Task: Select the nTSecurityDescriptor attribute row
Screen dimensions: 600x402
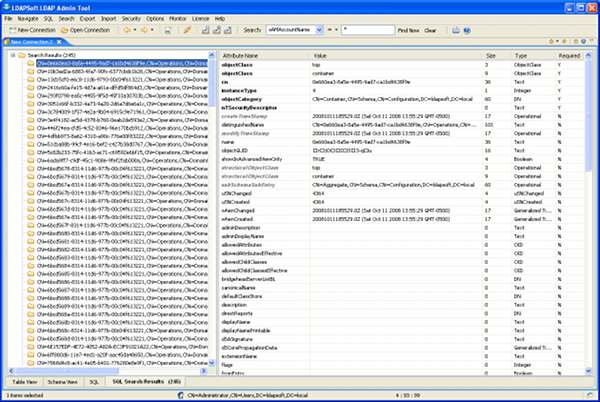Action: point(402,108)
